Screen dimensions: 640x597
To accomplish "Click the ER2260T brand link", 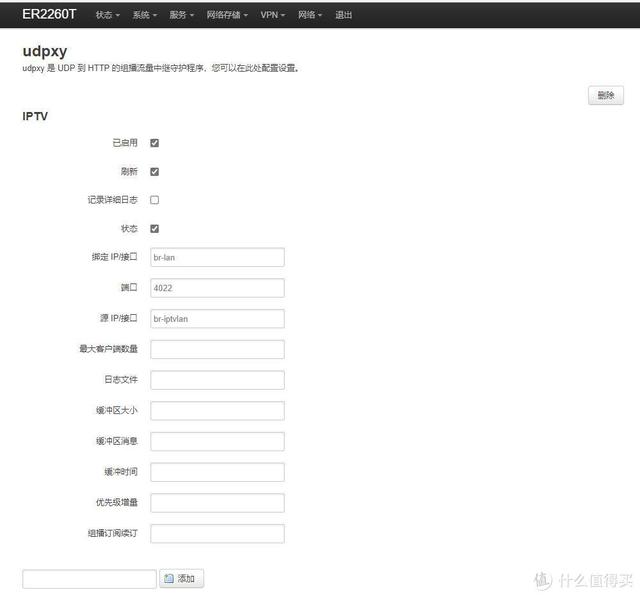I will coord(49,14).
